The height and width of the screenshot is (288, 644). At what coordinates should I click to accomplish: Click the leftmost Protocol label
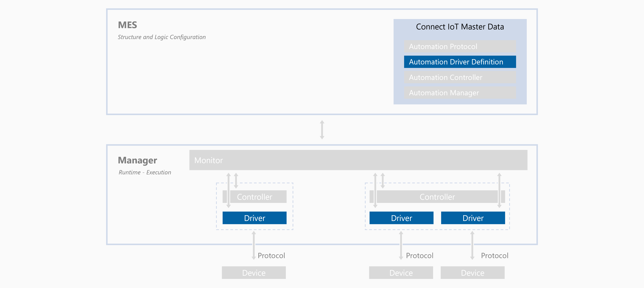tap(271, 255)
